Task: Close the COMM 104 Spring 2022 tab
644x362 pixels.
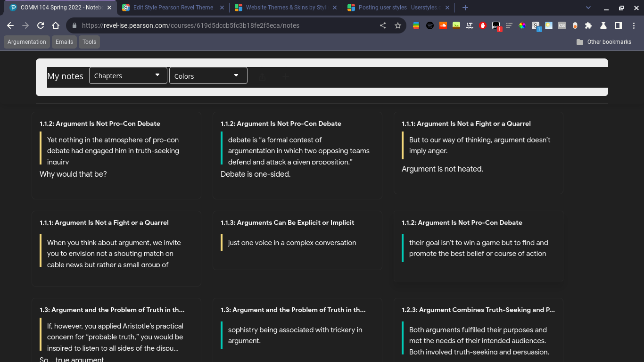Action: (x=110, y=8)
